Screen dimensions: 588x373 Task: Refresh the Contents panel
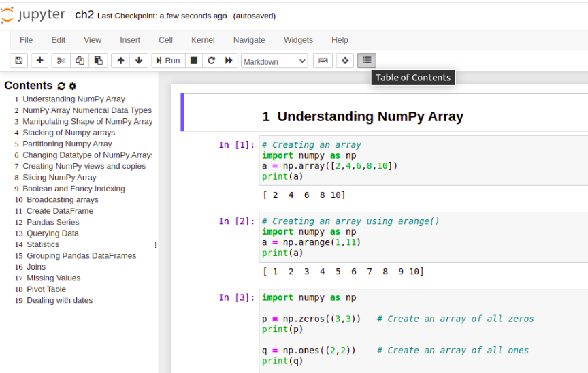tap(61, 86)
